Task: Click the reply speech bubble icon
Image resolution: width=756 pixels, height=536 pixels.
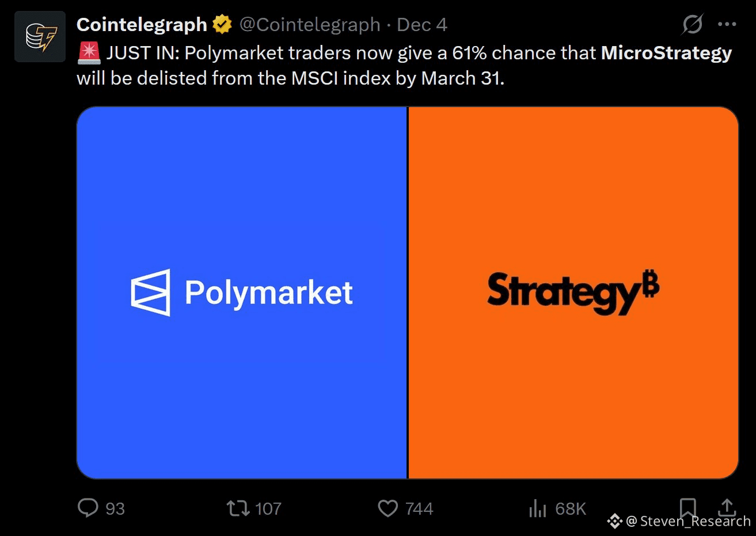Action: click(88, 508)
